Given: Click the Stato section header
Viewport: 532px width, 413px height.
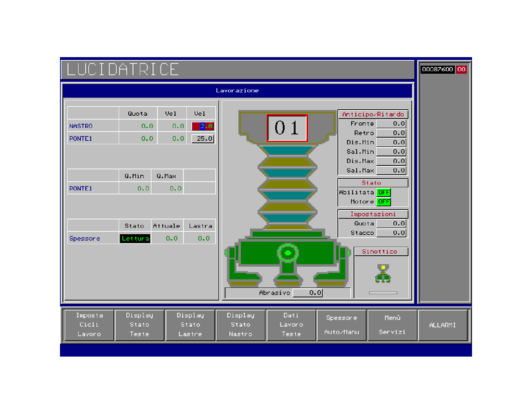Looking at the screenshot, I should (x=373, y=183).
